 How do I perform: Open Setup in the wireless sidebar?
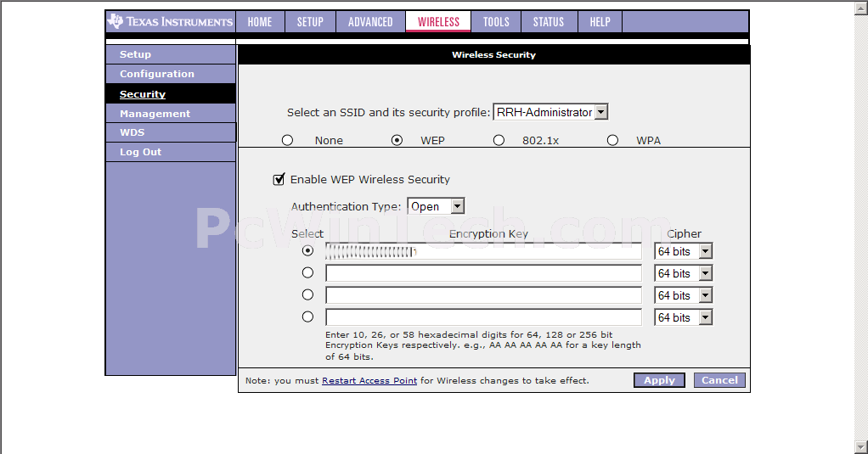click(171, 54)
